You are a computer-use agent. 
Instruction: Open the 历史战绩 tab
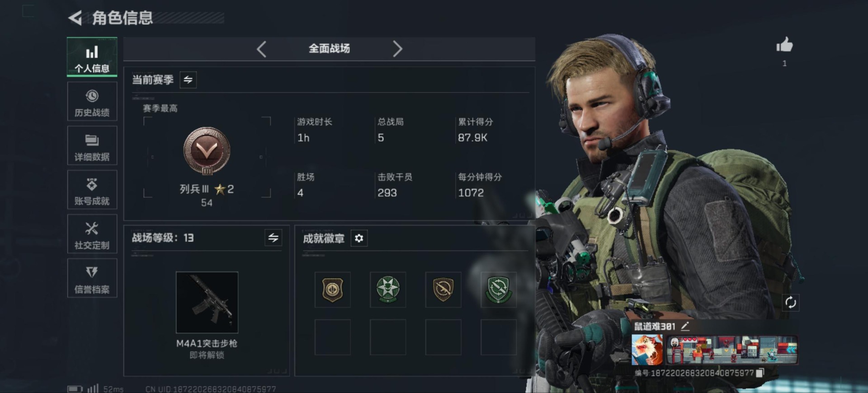click(92, 102)
